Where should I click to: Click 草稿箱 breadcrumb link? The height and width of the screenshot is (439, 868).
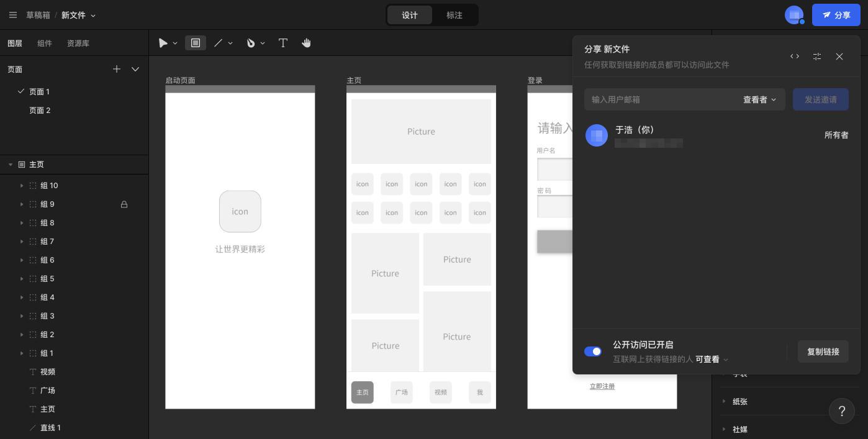point(38,15)
